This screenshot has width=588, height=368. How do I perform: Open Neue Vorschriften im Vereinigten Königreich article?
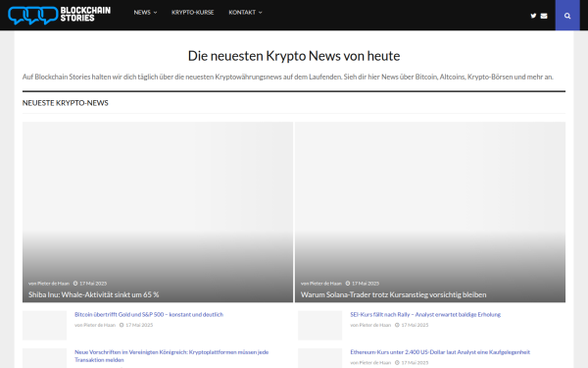(171, 356)
